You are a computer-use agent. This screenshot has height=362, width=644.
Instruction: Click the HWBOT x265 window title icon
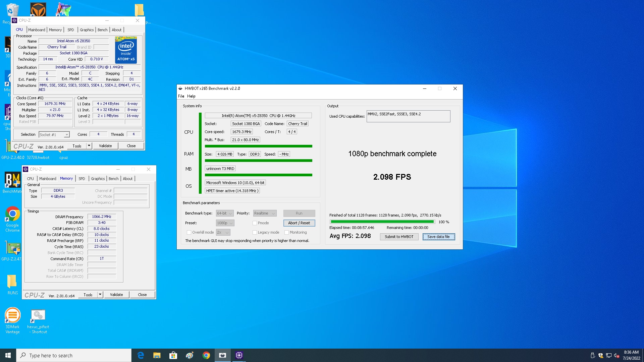pos(180,88)
